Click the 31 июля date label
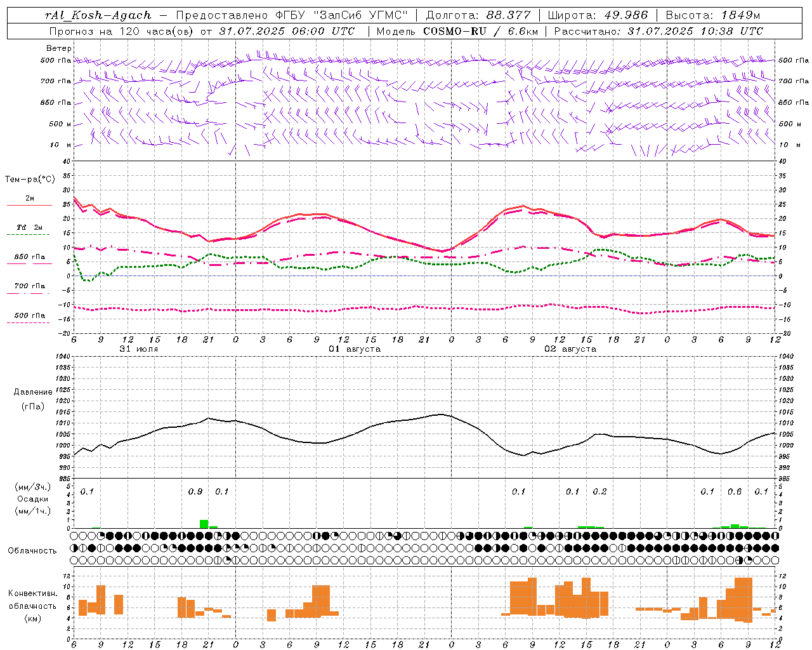The height and width of the screenshot is (650, 812). [x=139, y=349]
